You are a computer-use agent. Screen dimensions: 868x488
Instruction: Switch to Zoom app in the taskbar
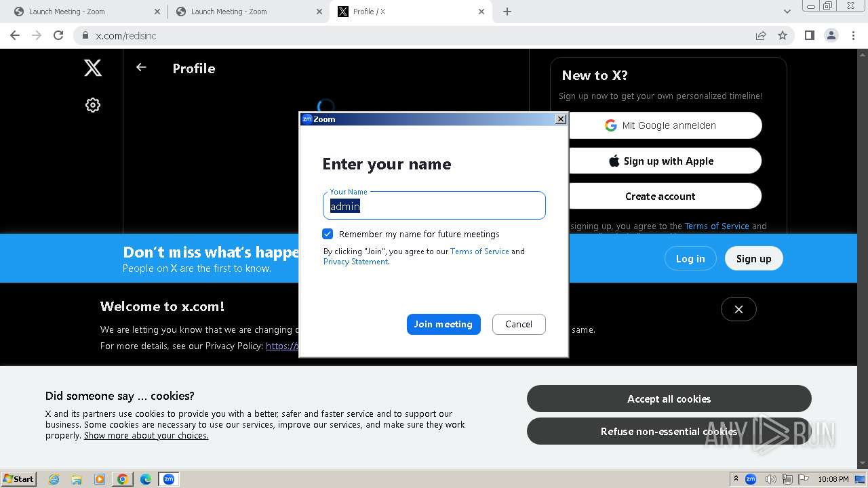click(x=169, y=479)
